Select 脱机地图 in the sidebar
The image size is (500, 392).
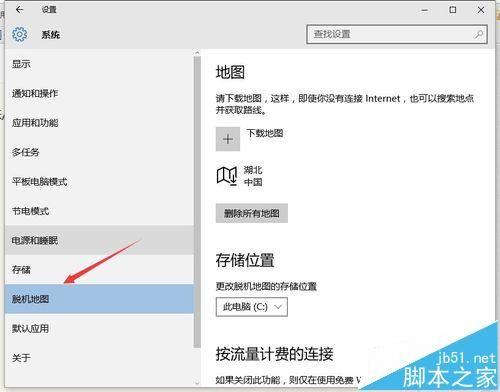coord(99,299)
